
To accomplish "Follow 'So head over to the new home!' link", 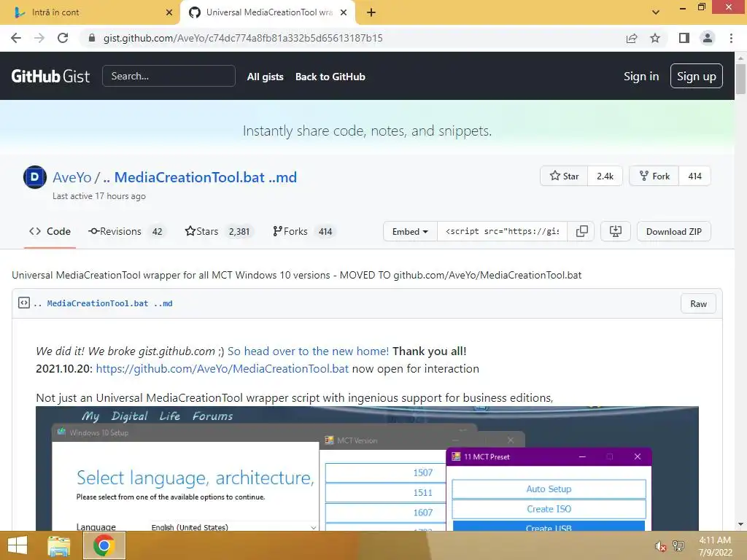I will 309,351.
